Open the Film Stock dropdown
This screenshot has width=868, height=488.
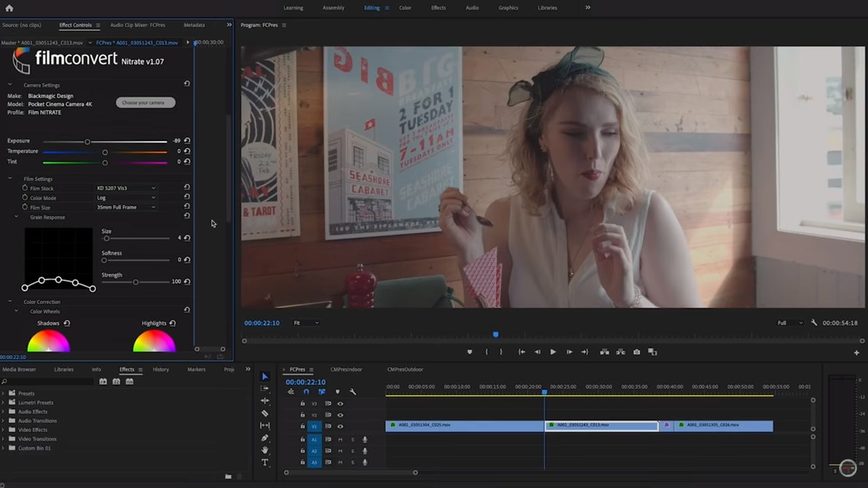pos(126,188)
